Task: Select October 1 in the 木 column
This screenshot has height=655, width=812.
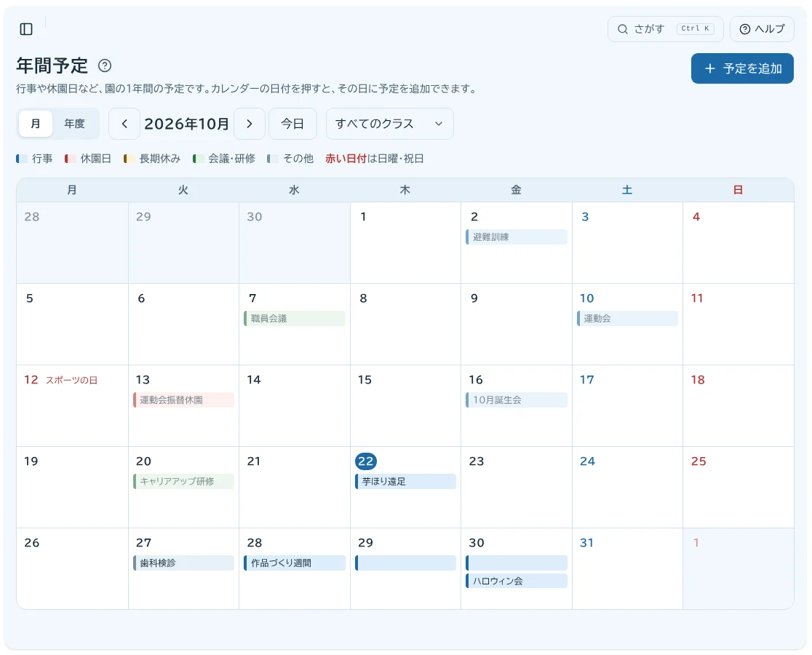Action: 405,242
